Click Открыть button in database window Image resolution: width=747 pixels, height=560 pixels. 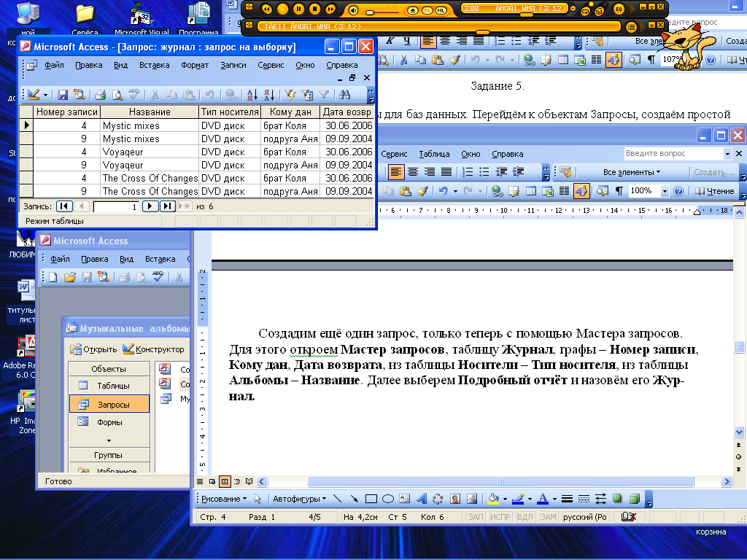[x=93, y=349]
